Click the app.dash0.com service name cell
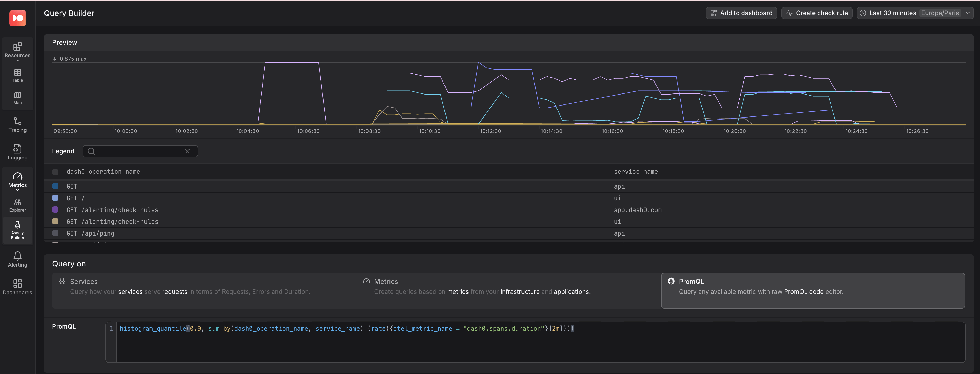 638,210
